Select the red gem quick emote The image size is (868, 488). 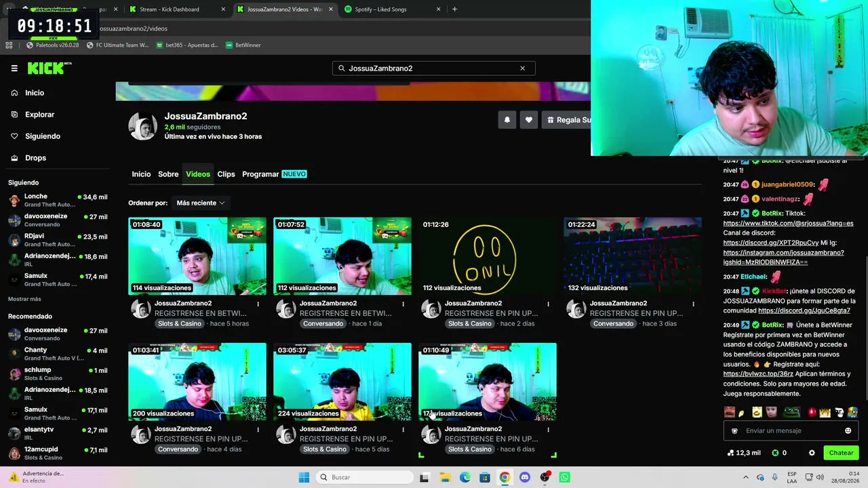(812, 412)
